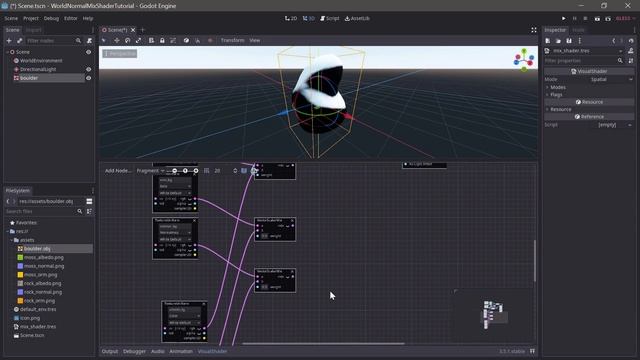This screenshot has width=640, height=360.
Task: Pause the running scene
Action: [574, 18]
